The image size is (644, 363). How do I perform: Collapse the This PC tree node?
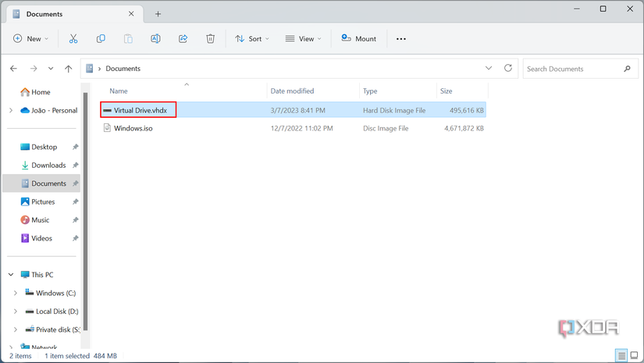pyautogui.click(x=11, y=274)
